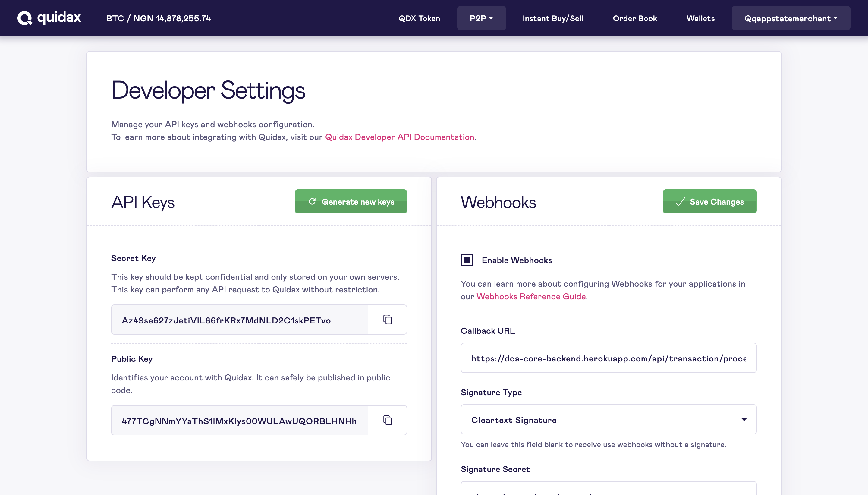868x495 pixels.
Task: Click the refresh icon on Generate new keys
Action: tap(312, 202)
